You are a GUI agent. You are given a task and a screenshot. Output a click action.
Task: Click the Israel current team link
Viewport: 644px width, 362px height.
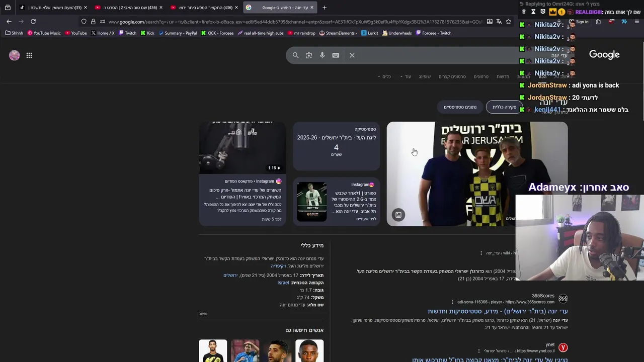tap(283, 283)
